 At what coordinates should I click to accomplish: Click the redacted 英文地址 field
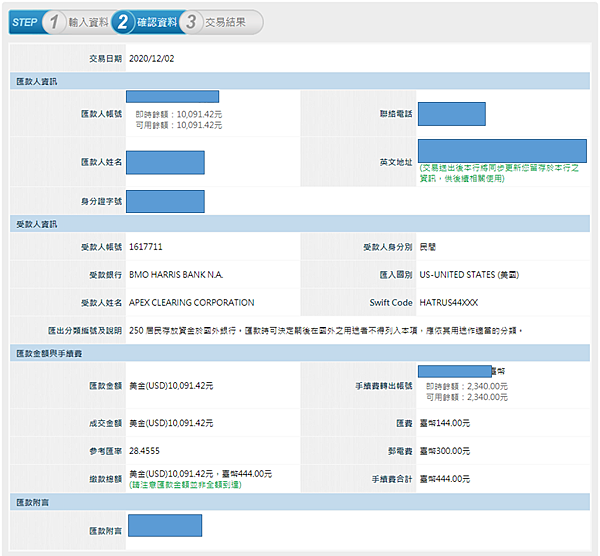pyautogui.click(x=502, y=151)
